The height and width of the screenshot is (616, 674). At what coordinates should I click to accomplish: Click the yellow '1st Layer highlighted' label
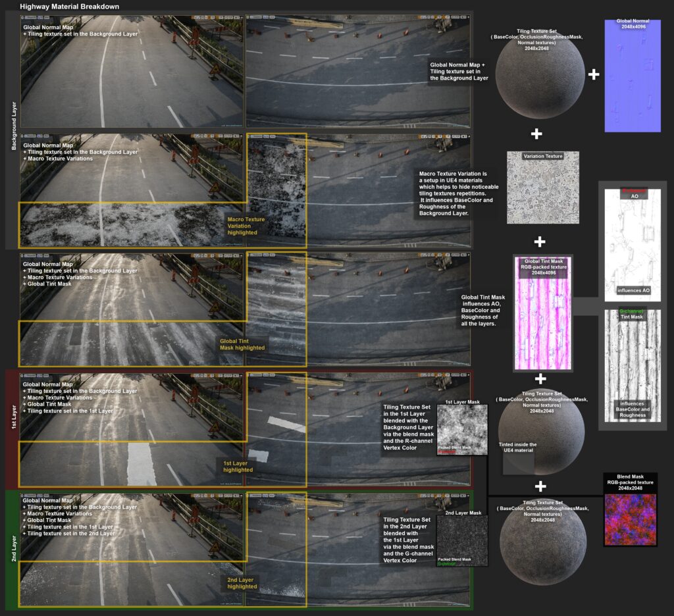tap(238, 467)
